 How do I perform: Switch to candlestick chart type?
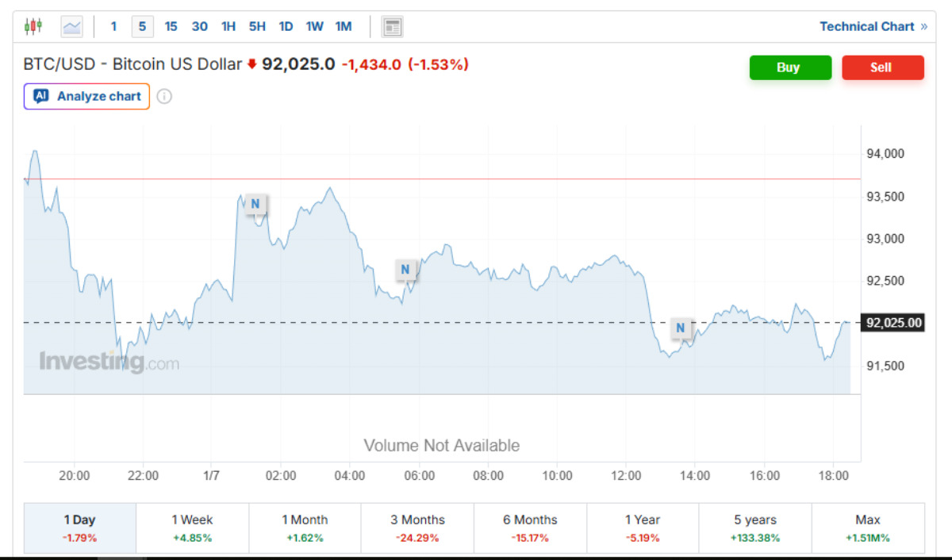click(x=33, y=26)
